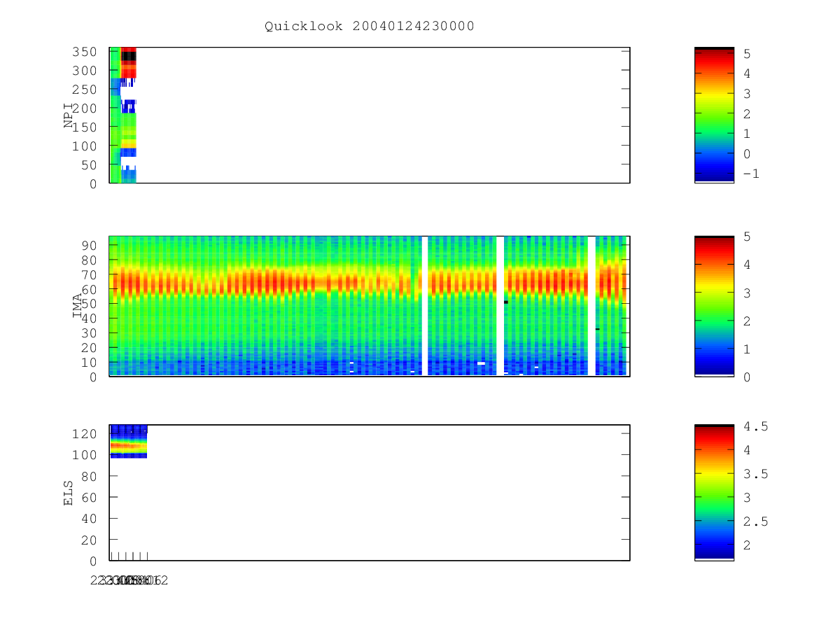Click the 3.5 label on ELS colorbar
The height and width of the screenshot is (630, 840).
coord(755,474)
